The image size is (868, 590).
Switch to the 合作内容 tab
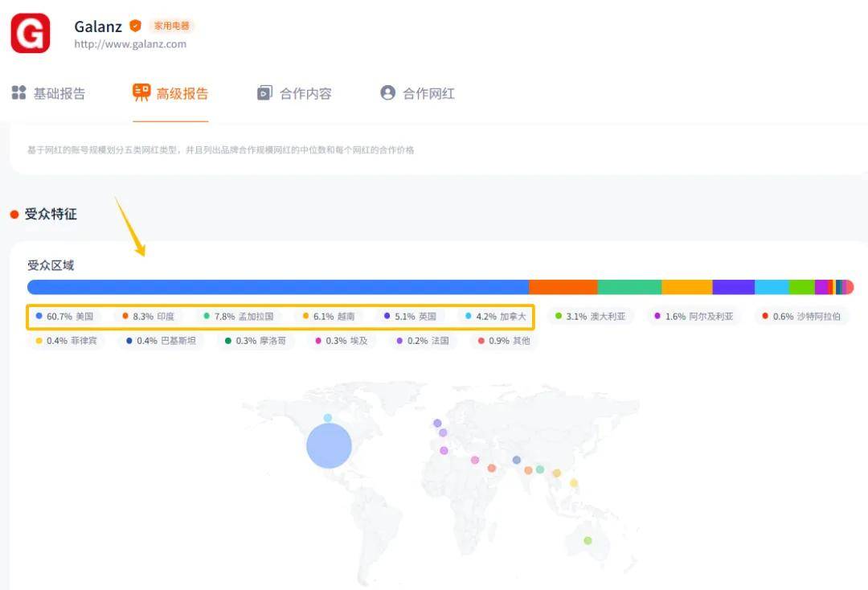pyautogui.click(x=294, y=93)
